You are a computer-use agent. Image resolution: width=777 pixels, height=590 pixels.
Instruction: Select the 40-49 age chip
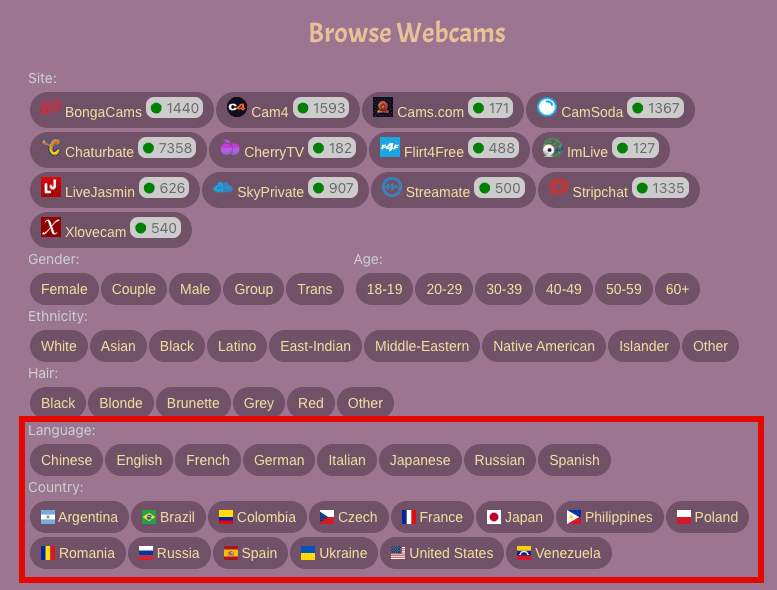click(x=563, y=289)
